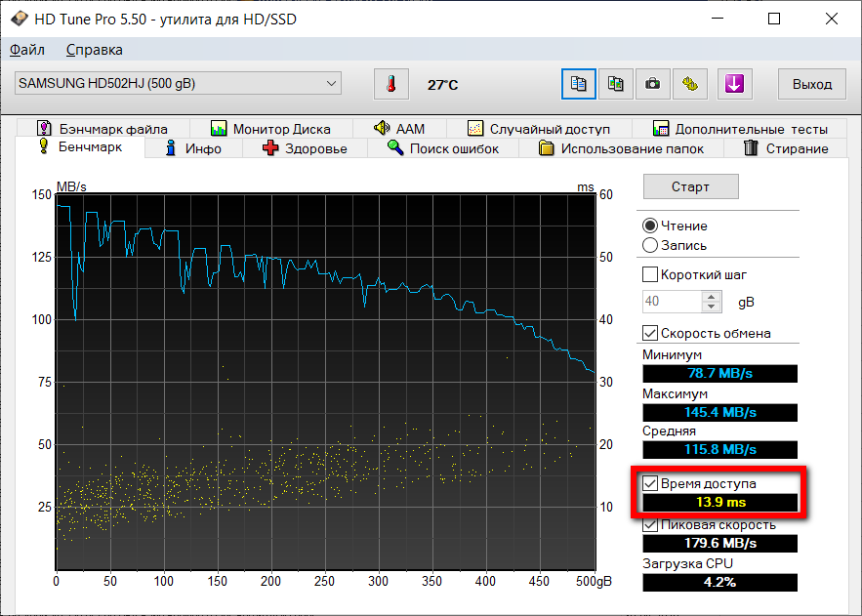Uncheck the Скорость обмена checkbox
The height and width of the screenshot is (616, 862).
click(x=650, y=333)
